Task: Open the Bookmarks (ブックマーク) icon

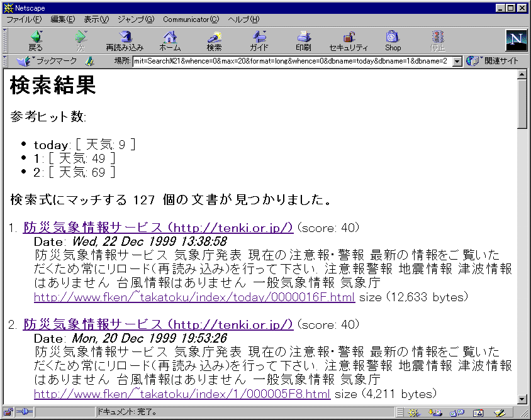Action: 47,61
